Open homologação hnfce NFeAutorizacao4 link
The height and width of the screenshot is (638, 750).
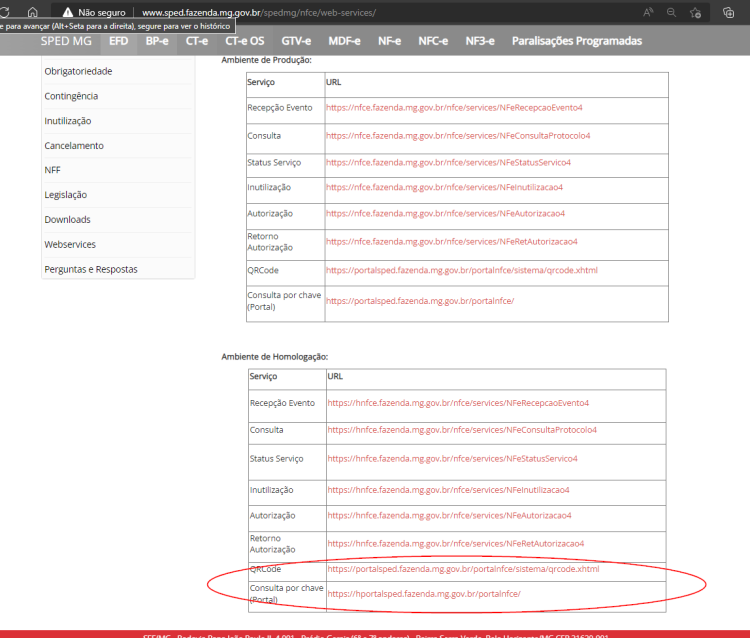pos(450,516)
